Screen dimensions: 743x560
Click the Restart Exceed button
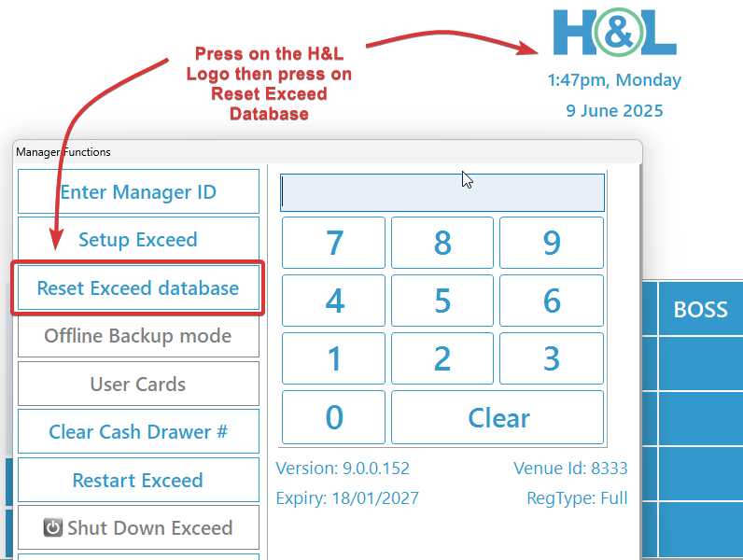click(138, 480)
